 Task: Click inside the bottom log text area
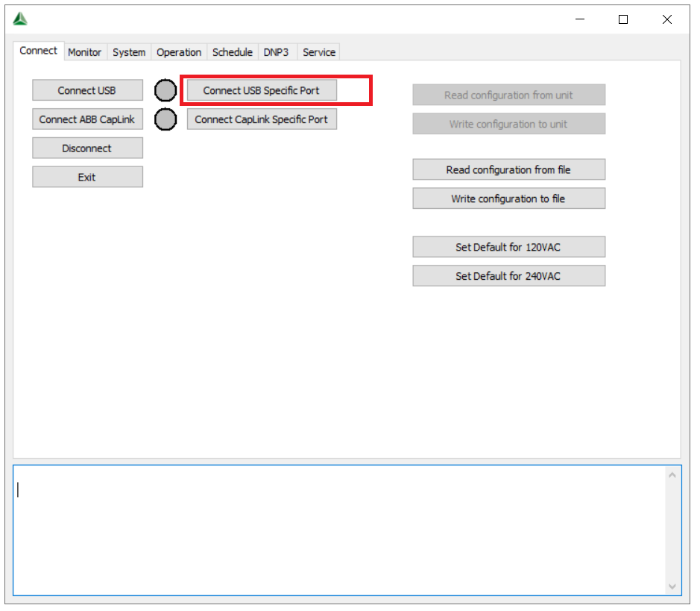[335, 530]
